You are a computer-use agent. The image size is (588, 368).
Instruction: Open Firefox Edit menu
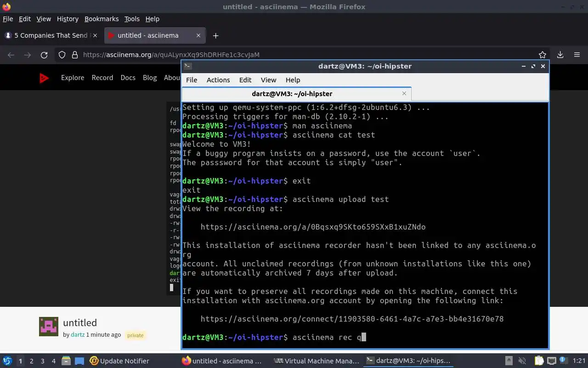coord(25,19)
